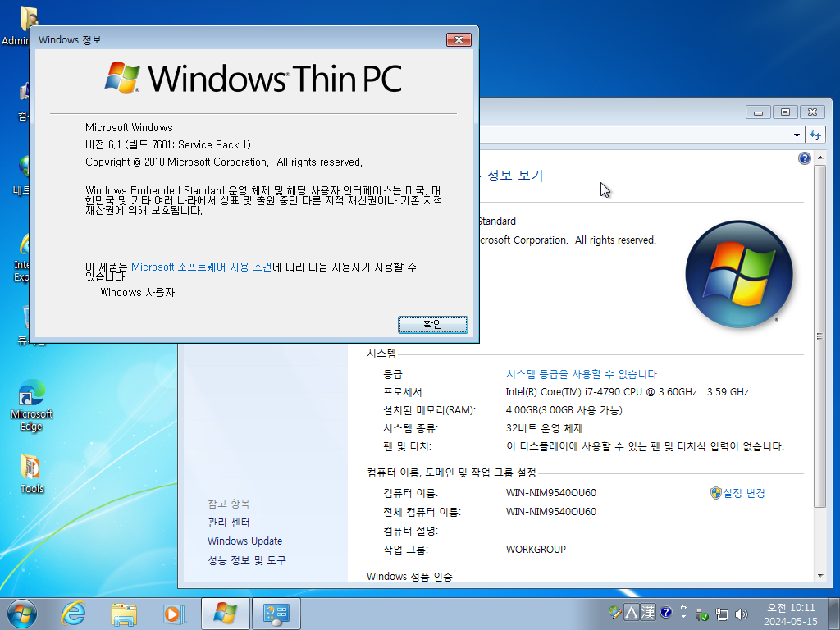840x630 pixels.
Task: Click the processor value Intel Core i7-4790
Action: tap(628, 391)
